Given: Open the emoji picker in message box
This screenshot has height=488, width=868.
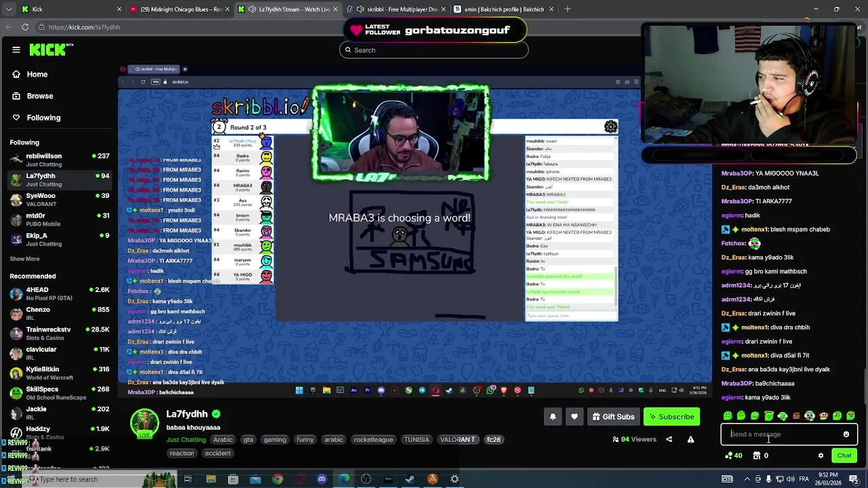Looking at the screenshot, I should pyautogui.click(x=846, y=434).
